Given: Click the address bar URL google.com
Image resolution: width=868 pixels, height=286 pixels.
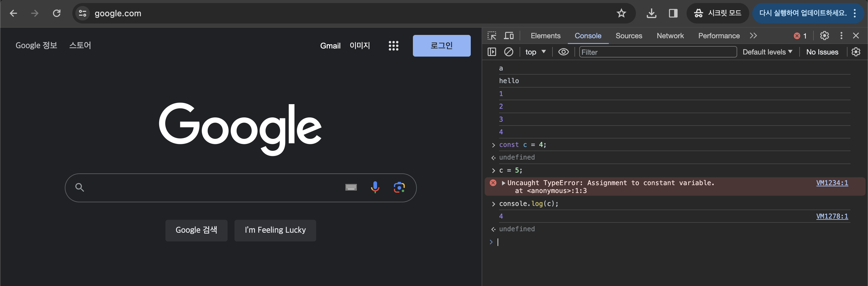Looking at the screenshot, I should [x=118, y=14].
